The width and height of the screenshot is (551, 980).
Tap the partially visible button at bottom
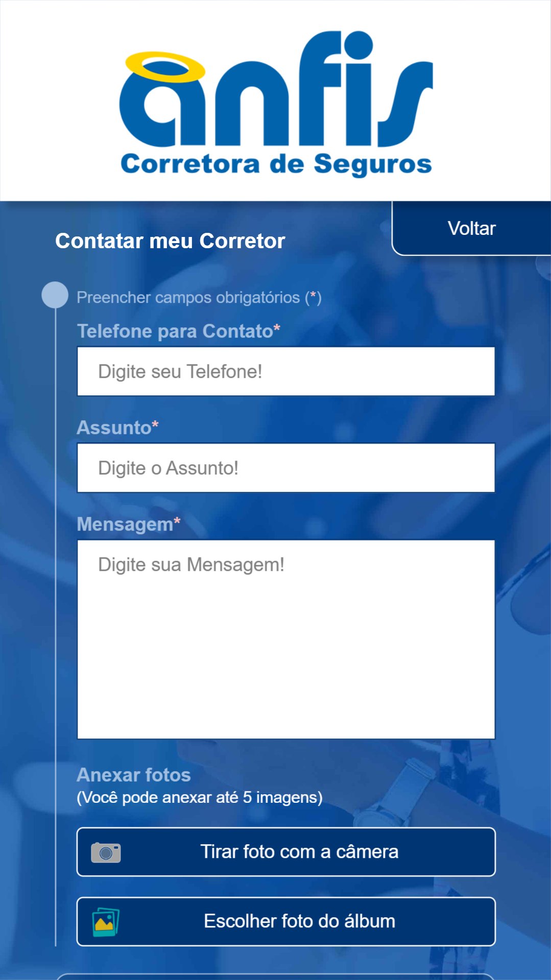[x=275, y=976]
